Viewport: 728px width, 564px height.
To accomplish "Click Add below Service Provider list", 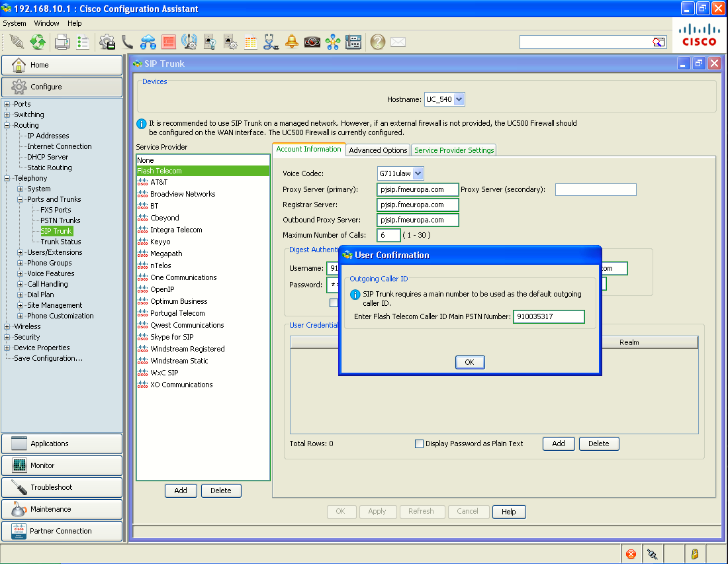I will (x=181, y=491).
